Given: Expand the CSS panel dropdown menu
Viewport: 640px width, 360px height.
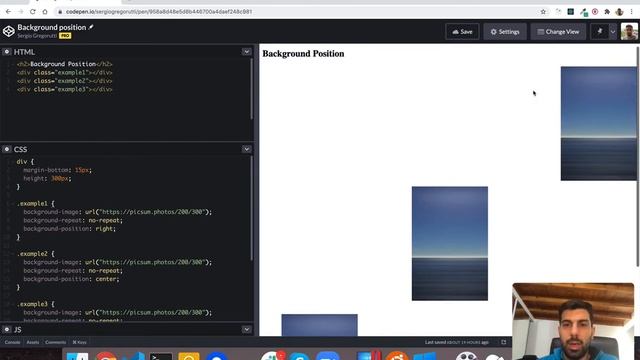Looking at the screenshot, I should (x=247, y=149).
